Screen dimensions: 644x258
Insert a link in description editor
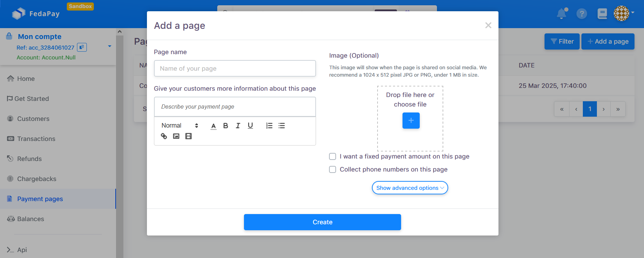click(164, 136)
